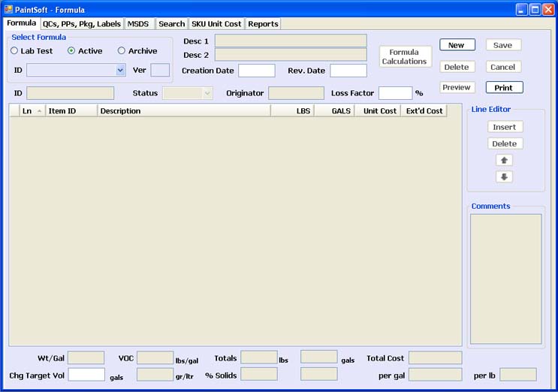558x392 pixels.
Task: Click the Item ID column header
Action: coord(71,111)
